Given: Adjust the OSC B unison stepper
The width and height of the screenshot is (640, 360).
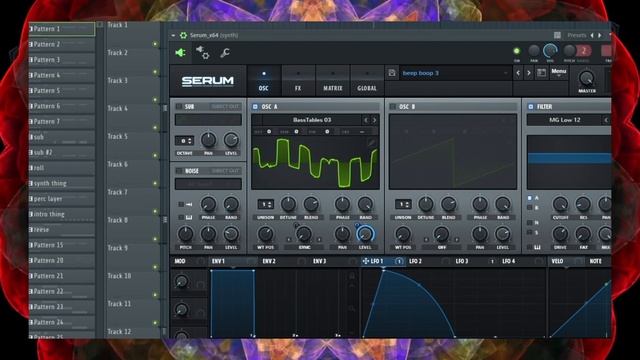Looking at the screenshot, I should pyautogui.click(x=403, y=204).
